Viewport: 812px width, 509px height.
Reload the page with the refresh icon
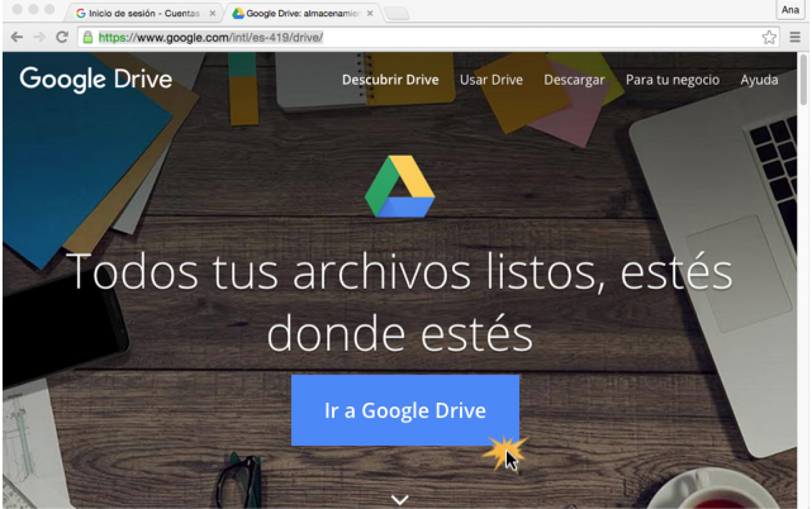pos(62,37)
